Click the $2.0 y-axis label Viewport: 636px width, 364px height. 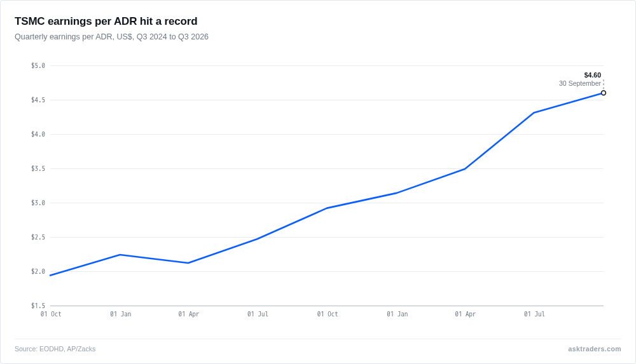pyautogui.click(x=38, y=272)
